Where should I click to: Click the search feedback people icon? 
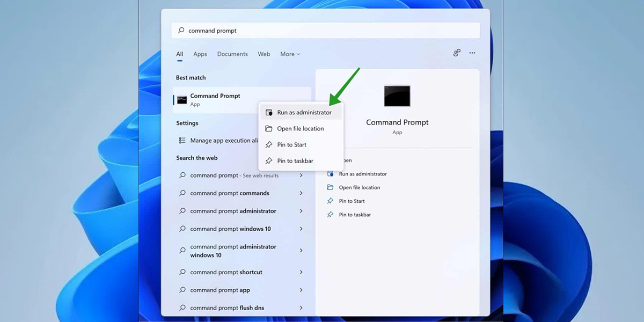pos(457,53)
